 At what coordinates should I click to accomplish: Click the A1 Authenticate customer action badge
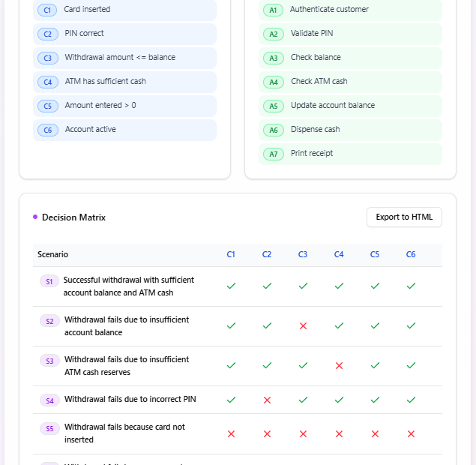click(x=274, y=10)
